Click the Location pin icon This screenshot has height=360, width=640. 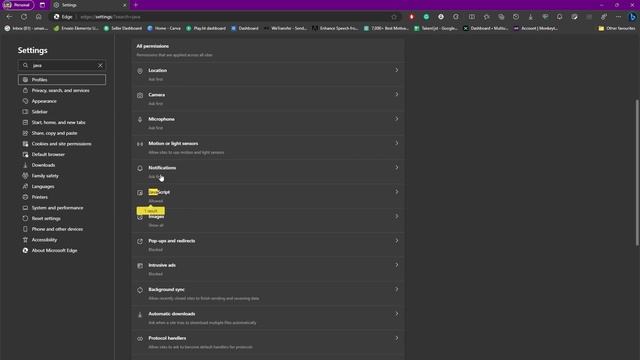[x=140, y=71]
